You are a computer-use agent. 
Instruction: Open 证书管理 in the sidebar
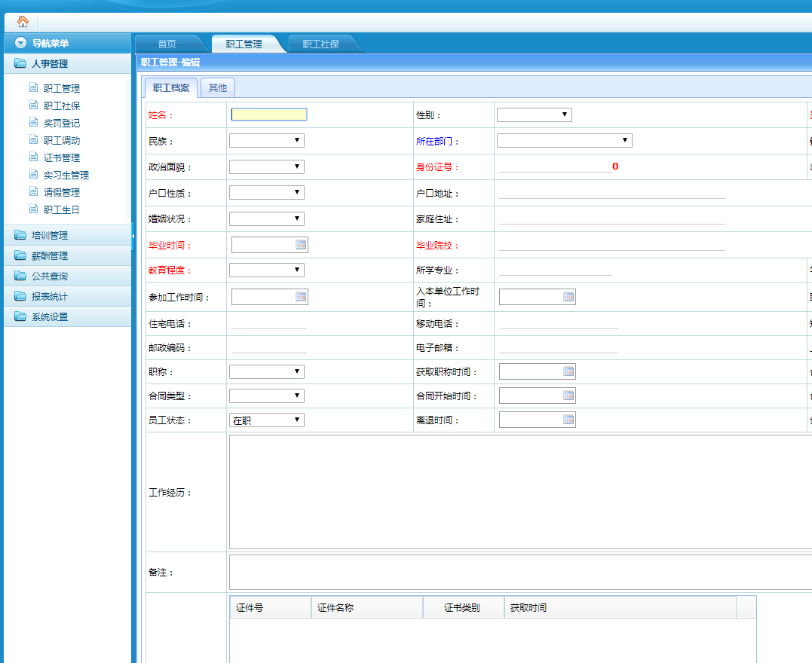click(x=61, y=157)
